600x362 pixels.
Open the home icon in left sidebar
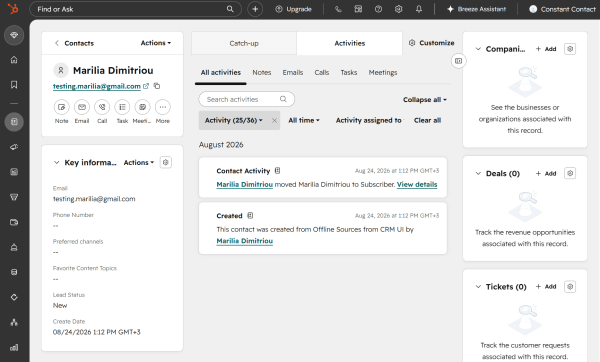pos(14,60)
